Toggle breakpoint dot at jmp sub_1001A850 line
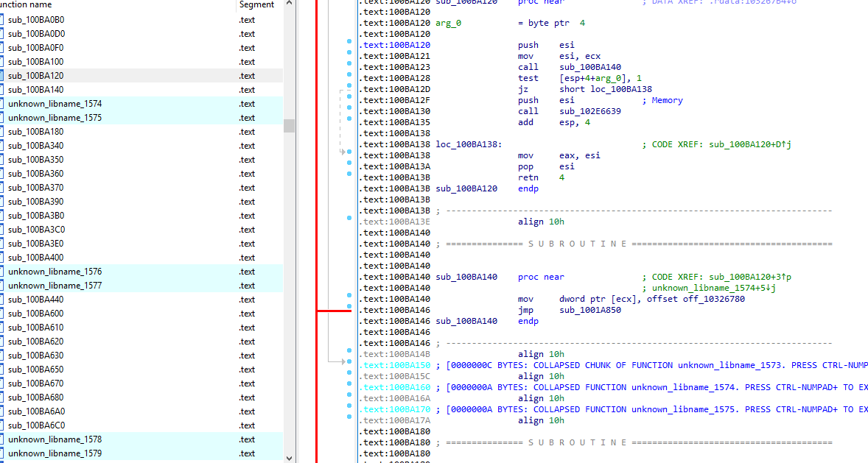 coord(349,306)
